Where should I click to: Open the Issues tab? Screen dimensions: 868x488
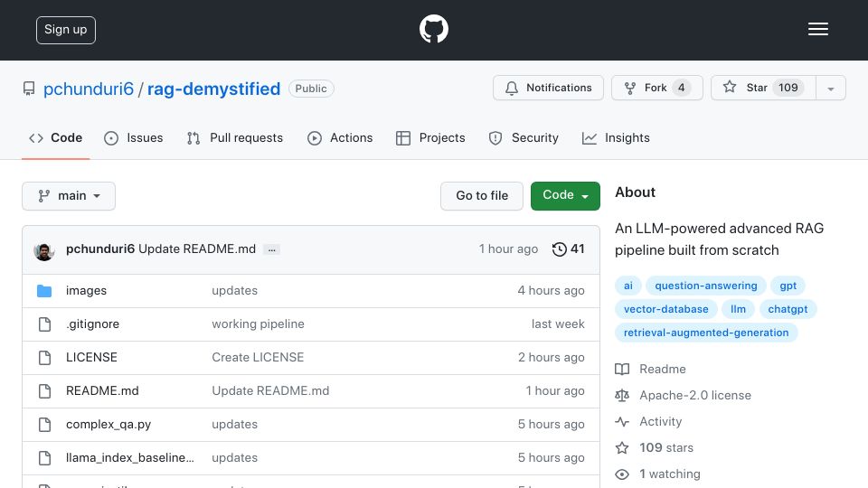click(134, 137)
